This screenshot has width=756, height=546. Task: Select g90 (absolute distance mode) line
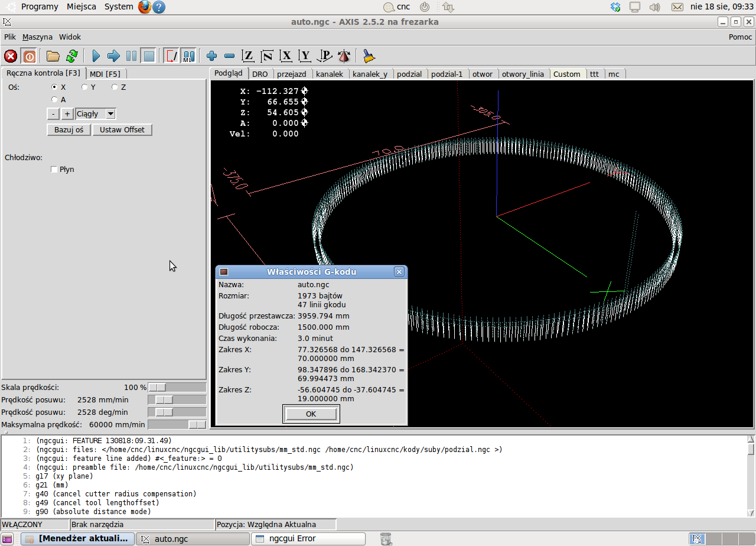(93, 512)
